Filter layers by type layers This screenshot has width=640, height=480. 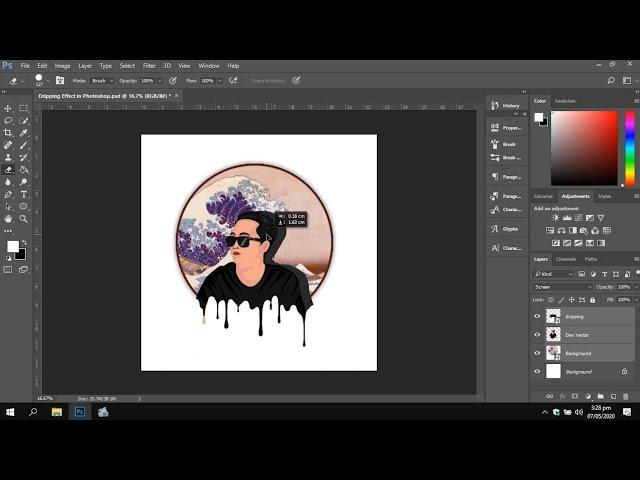604,274
